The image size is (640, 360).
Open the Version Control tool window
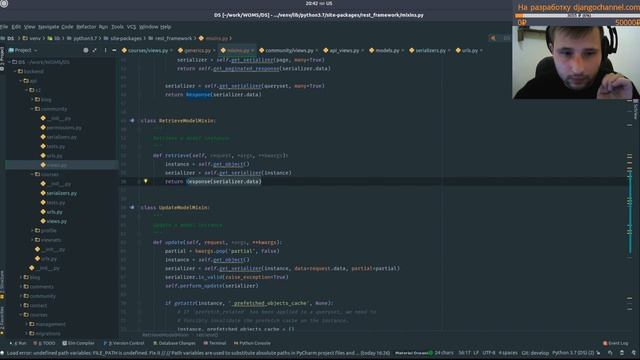point(124,343)
